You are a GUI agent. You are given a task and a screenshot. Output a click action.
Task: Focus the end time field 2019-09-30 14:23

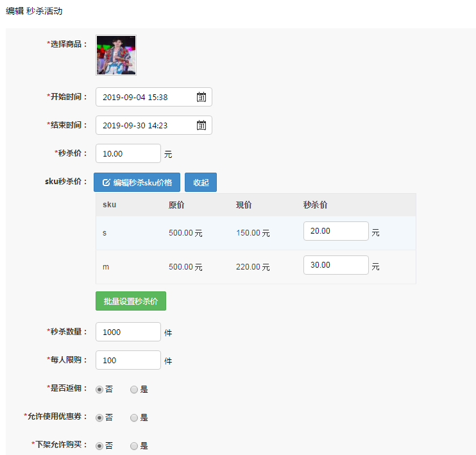pos(153,125)
